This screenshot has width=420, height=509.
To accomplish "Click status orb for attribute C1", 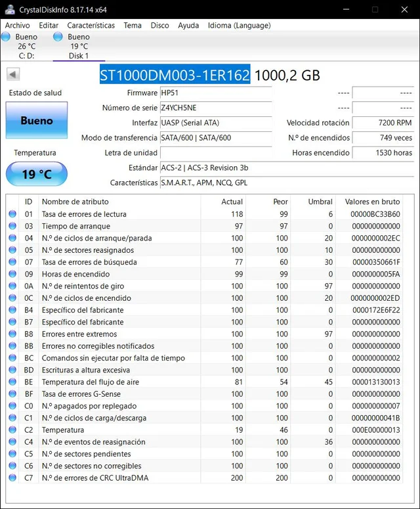I will 12,418.
